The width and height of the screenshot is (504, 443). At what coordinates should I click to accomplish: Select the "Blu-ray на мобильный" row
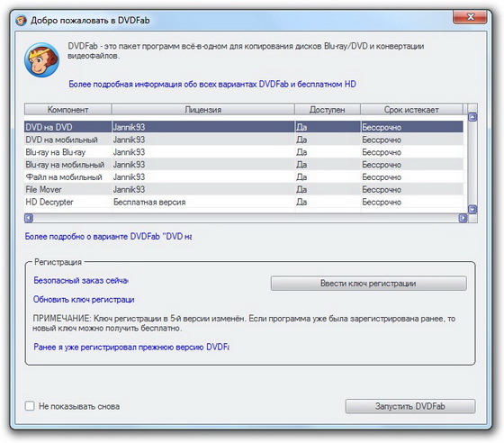pyautogui.click(x=244, y=165)
